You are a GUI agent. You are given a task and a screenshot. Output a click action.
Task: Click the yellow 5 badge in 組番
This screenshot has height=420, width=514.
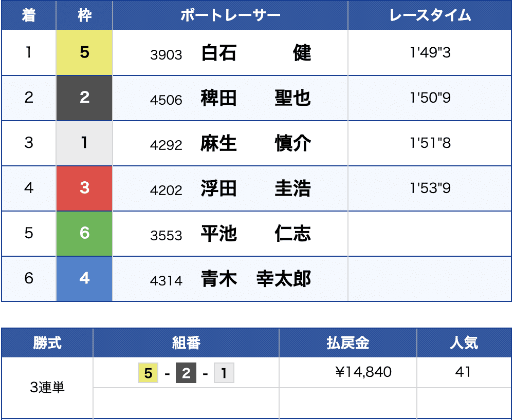pyautogui.click(x=148, y=373)
